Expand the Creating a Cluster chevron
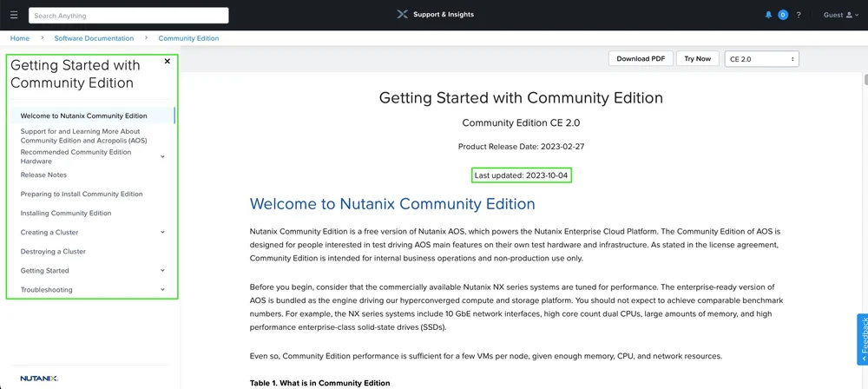This screenshot has width=868, height=389. 163,232
